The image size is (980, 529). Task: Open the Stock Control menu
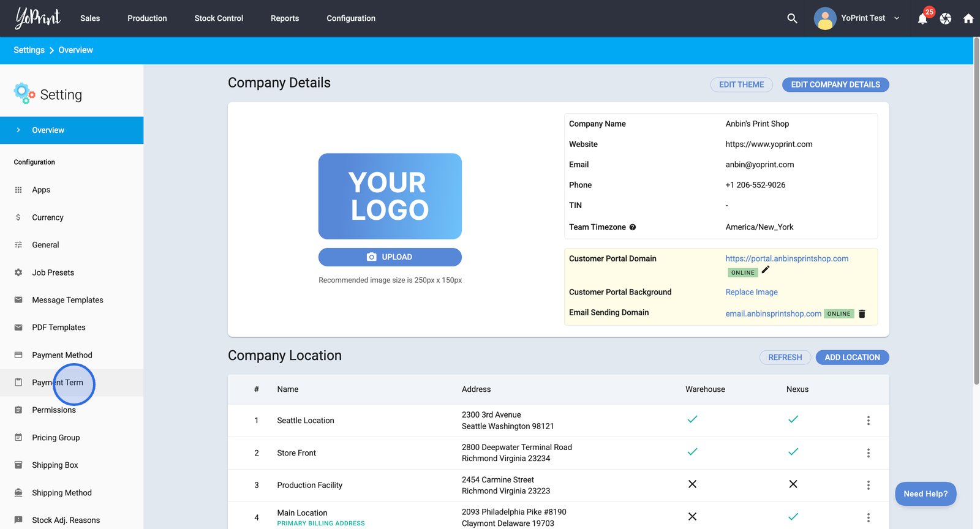219,18
